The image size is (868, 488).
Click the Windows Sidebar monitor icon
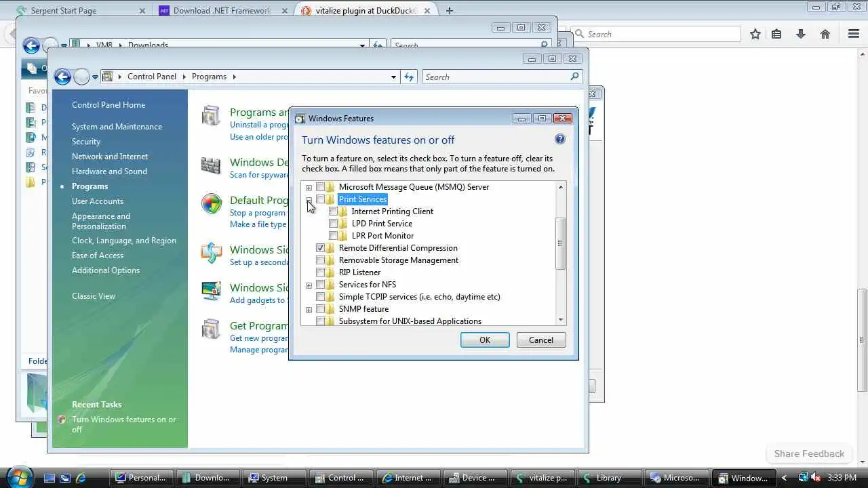point(211,291)
